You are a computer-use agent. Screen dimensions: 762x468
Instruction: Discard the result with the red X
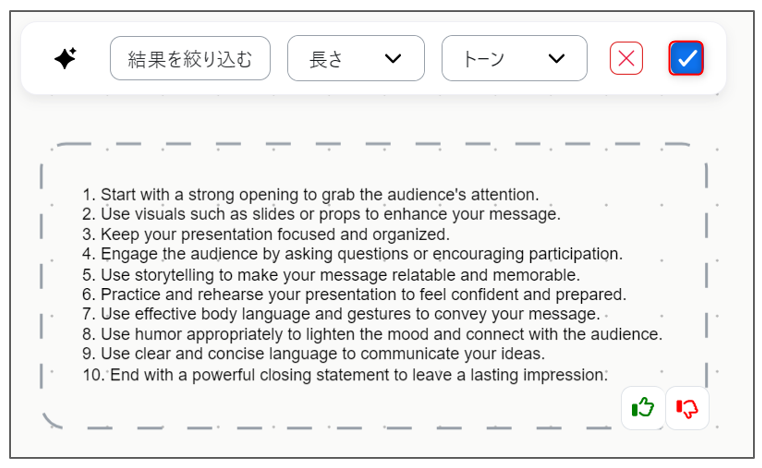pyautogui.click(x=626, y=58)
